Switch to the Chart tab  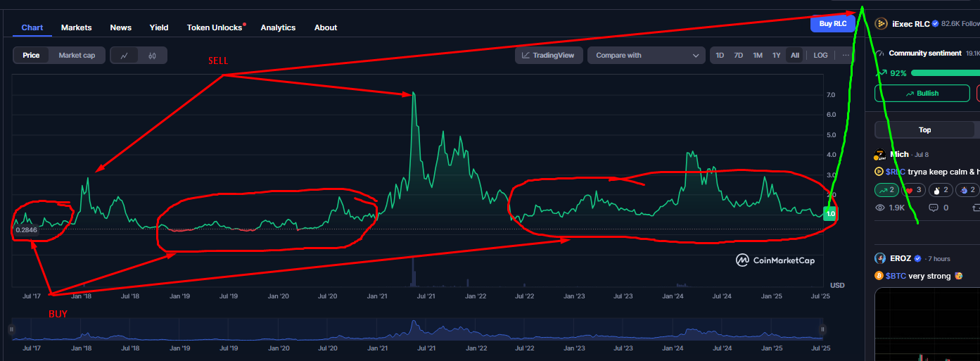click(x=32, y=27)
